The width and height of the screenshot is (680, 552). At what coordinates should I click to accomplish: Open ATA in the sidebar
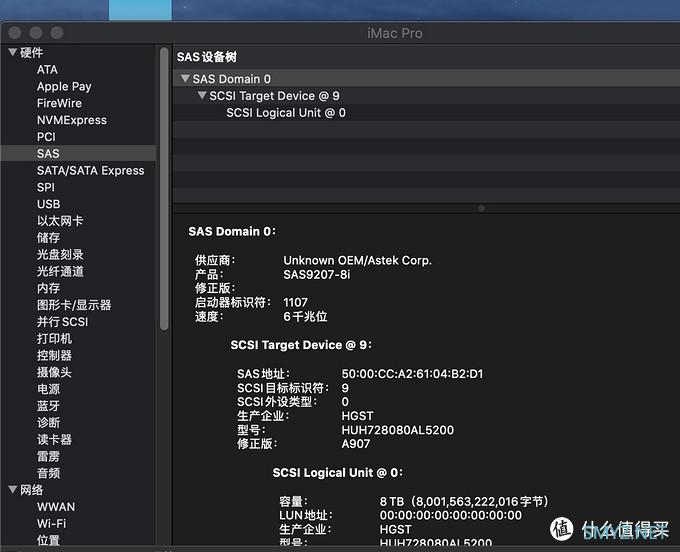(47, 70)
